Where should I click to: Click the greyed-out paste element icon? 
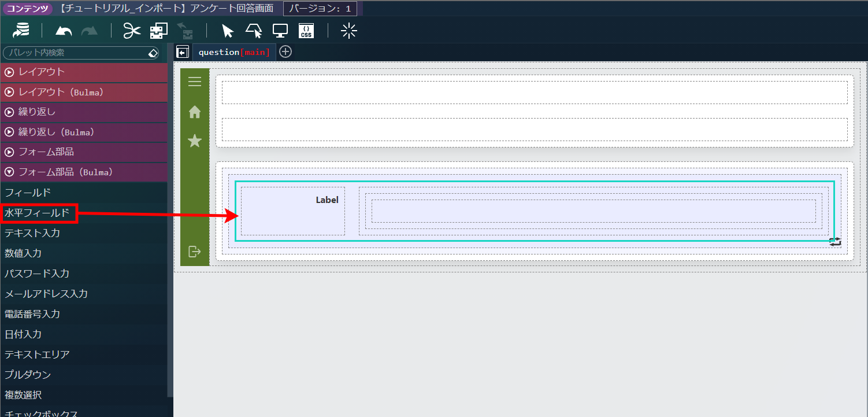pyautogui.click(x=185, y=31)
